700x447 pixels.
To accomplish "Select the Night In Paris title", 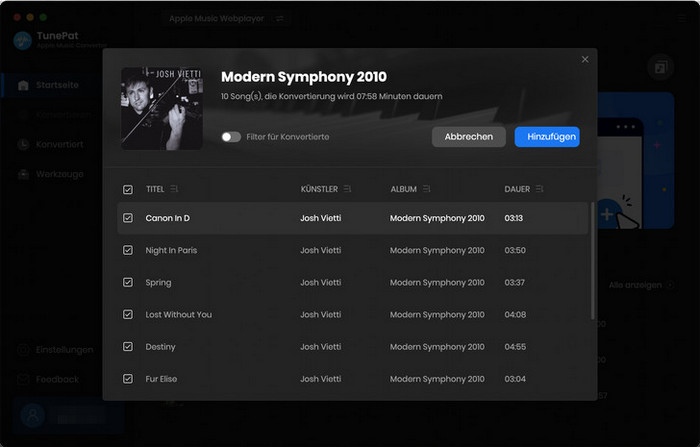I will point(171,250).
